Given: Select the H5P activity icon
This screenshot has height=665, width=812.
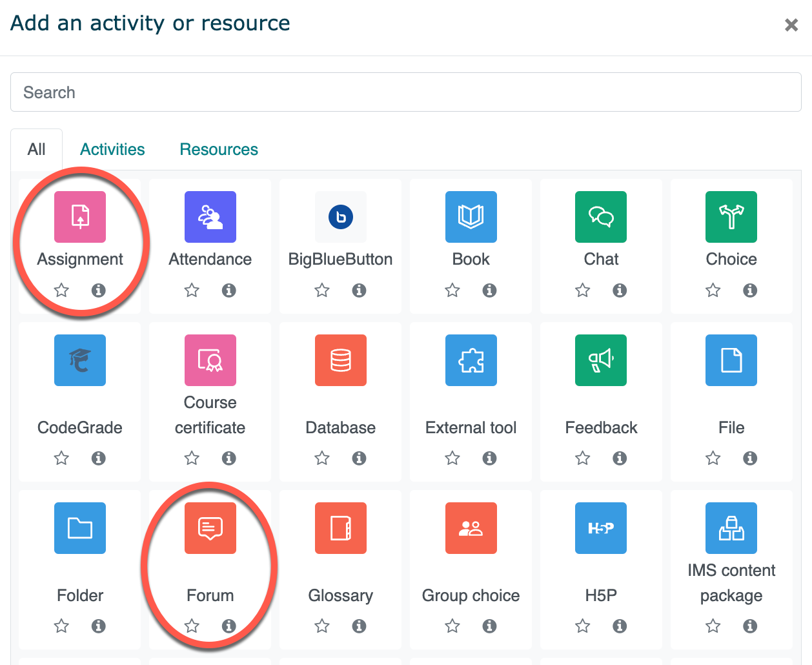Looking at the screenshot, I should click(601, 528).
